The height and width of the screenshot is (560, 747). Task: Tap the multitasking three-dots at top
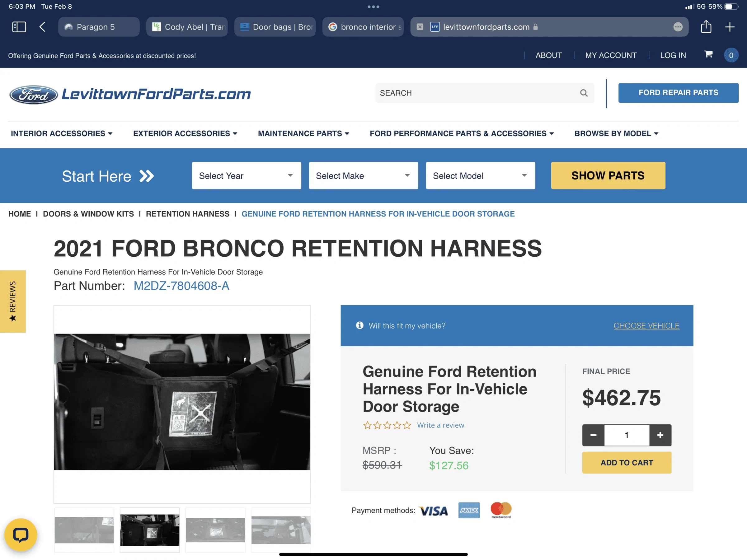374,7
